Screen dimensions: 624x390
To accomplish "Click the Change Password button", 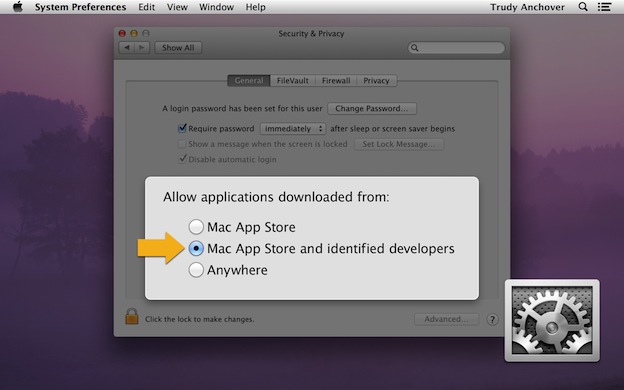I will coord(372,108).
